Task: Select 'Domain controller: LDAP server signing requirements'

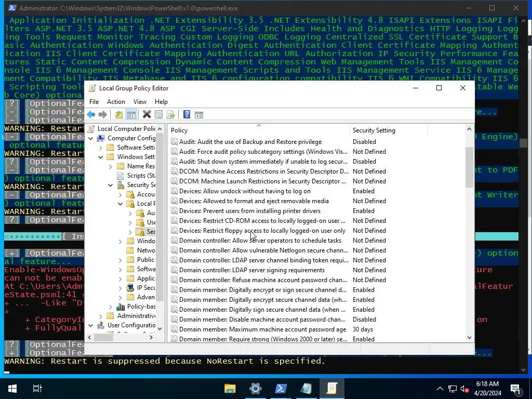Action: (x=252, y=270)
